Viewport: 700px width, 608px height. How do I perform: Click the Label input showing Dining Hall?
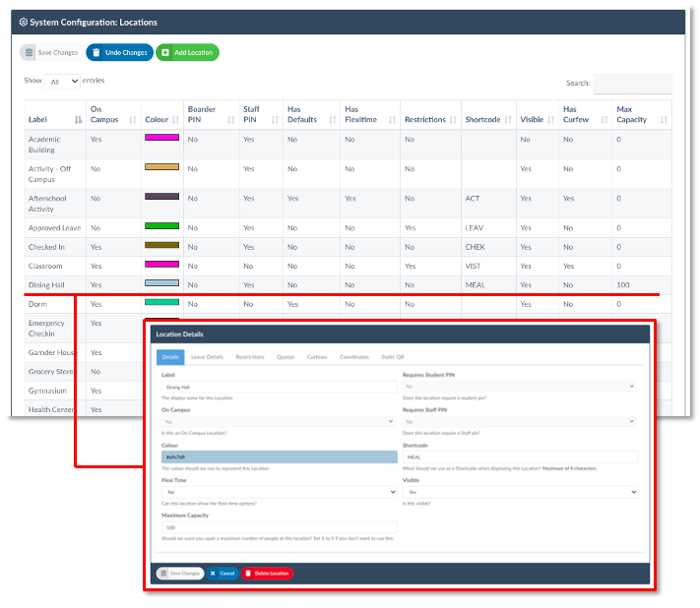[x=279, y=387]
